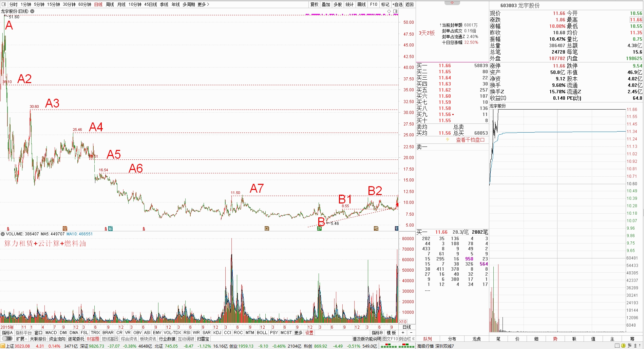Open 指标B indicator menu
Image resolution: width=644 pixels, height=349 pixels.
coord(377,333)
